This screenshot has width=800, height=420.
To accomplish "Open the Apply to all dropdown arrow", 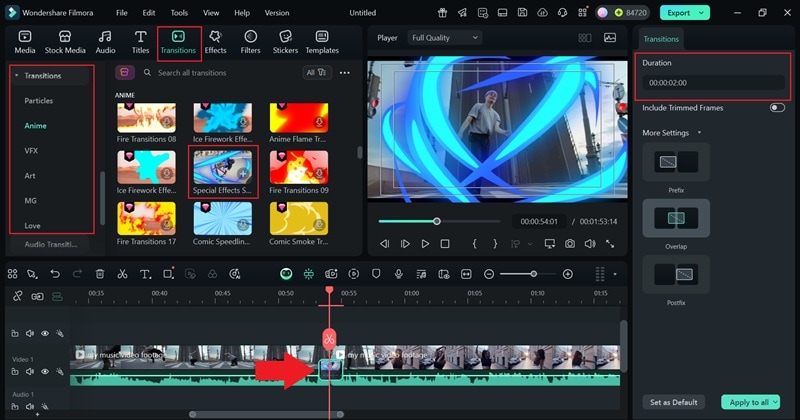I will pyautogui.click(x=776, y=402).
